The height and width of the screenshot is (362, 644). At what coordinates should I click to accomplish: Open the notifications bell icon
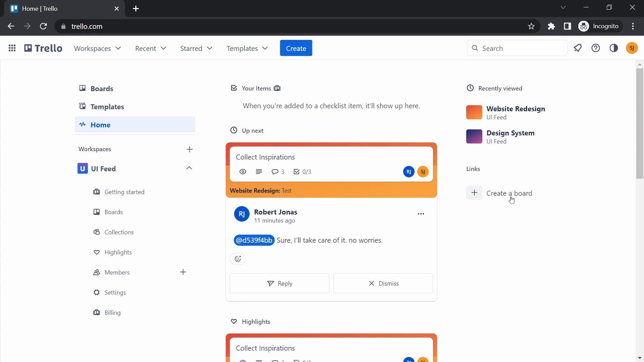(578, 48)
